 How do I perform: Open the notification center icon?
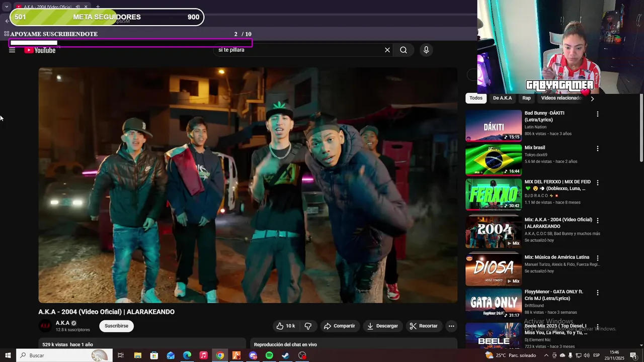pyautogui.click(x=633, y=355)
